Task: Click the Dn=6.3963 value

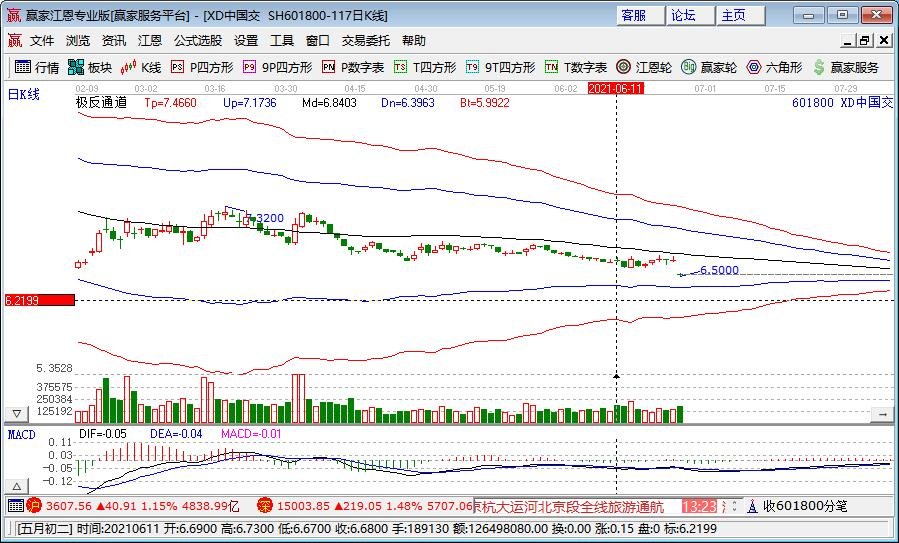Action: 408,103
